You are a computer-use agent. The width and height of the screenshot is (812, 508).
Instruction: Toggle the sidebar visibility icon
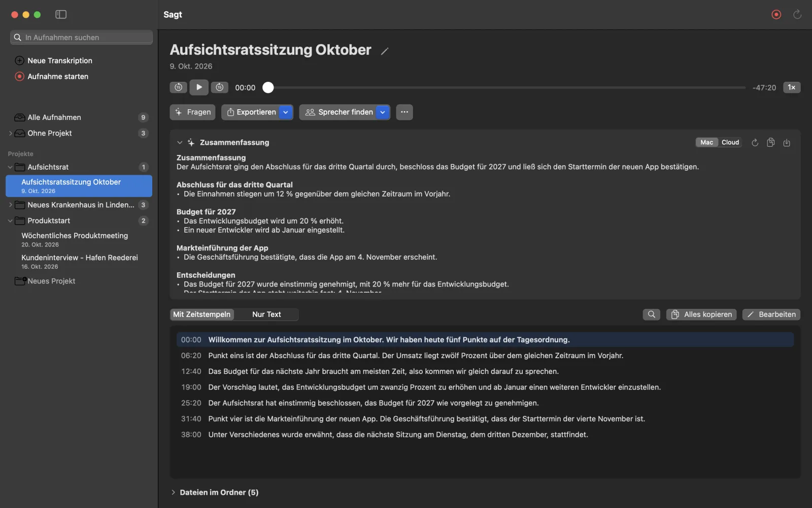tap(61, 14)
